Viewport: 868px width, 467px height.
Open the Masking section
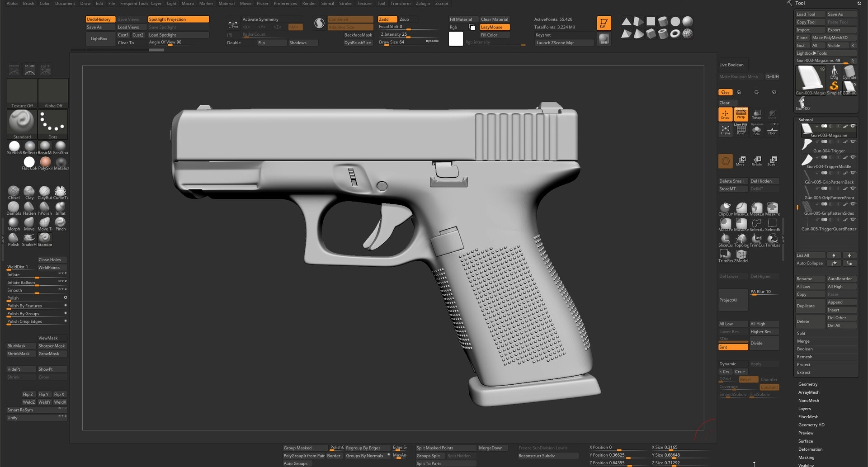tap(806, 458)
